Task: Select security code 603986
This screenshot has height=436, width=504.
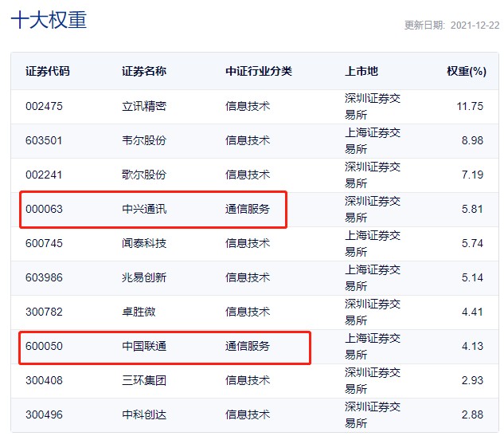Action: point(44,277)
